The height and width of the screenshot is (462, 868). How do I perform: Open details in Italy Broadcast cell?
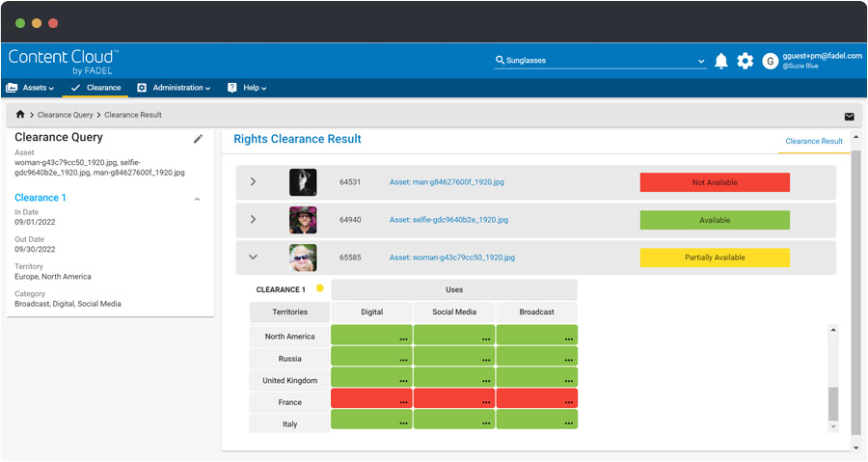[x=568, y=423]
